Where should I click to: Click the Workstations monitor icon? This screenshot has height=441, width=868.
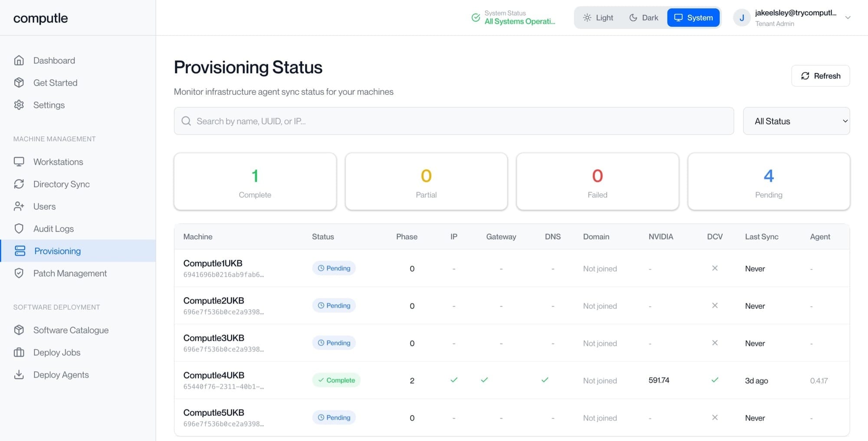point(19,162)
